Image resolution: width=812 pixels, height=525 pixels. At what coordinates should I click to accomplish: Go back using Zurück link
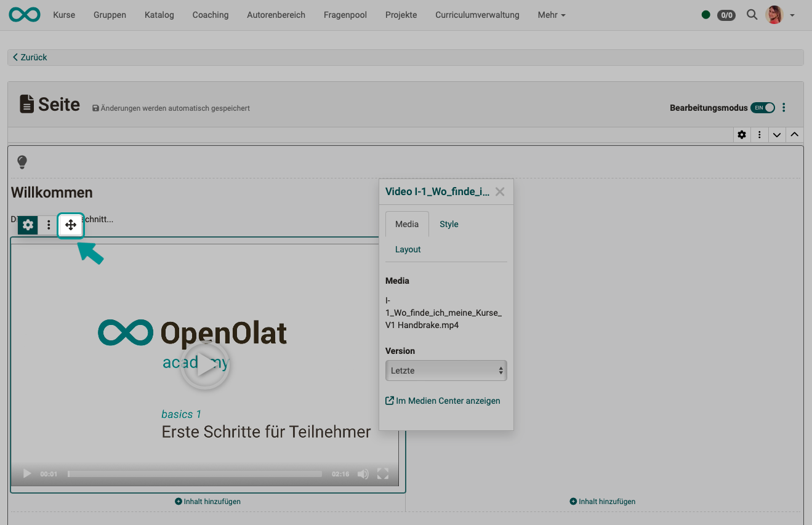[30, 57]
